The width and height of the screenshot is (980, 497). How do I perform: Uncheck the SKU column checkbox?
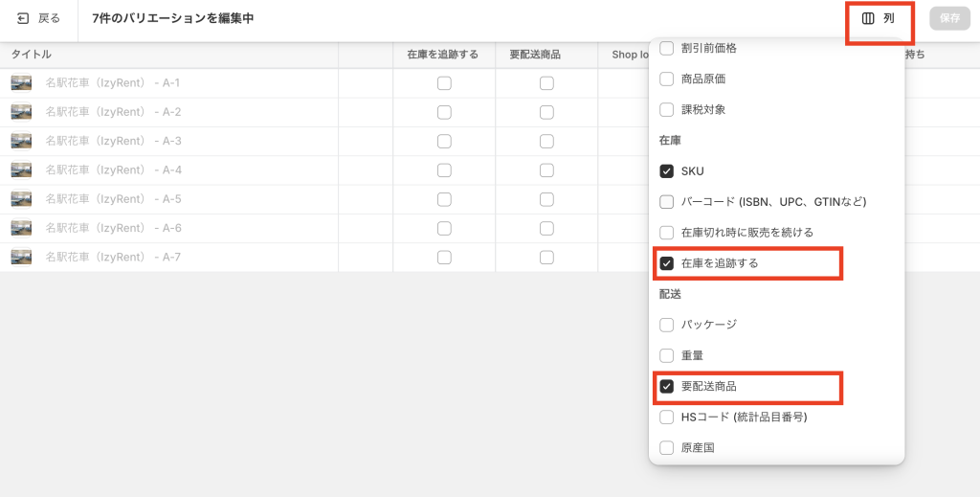coord(667,171)
